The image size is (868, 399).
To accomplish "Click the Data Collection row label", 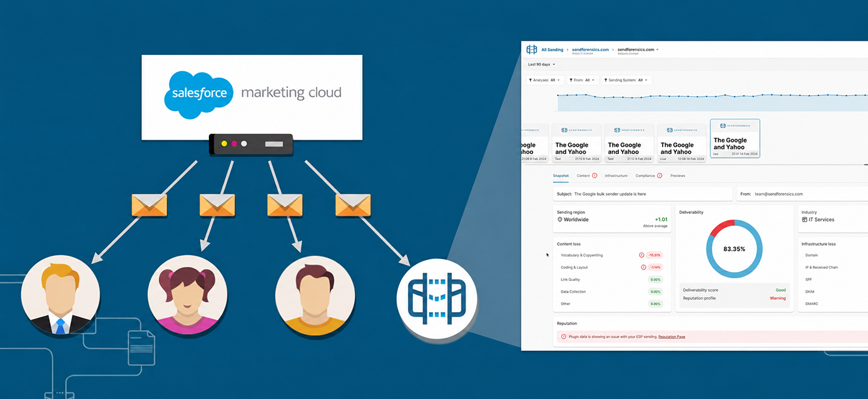I will 573,292.
